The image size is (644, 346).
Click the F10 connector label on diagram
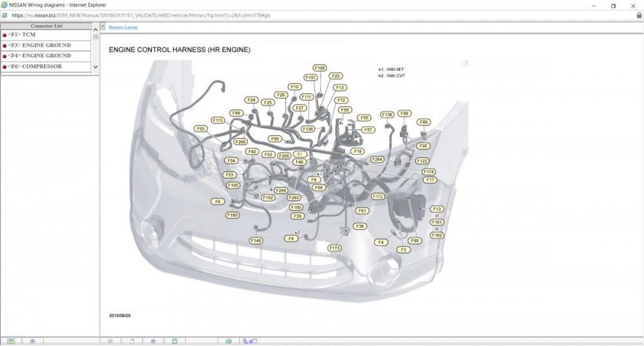[295, 87]
